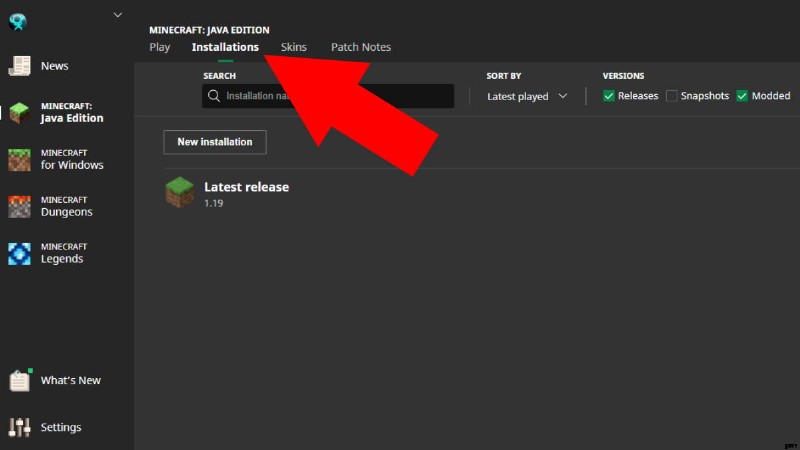This screenshot has width=800, height=450.
Task: Switch to the Play tab
Action: point(160,47)
